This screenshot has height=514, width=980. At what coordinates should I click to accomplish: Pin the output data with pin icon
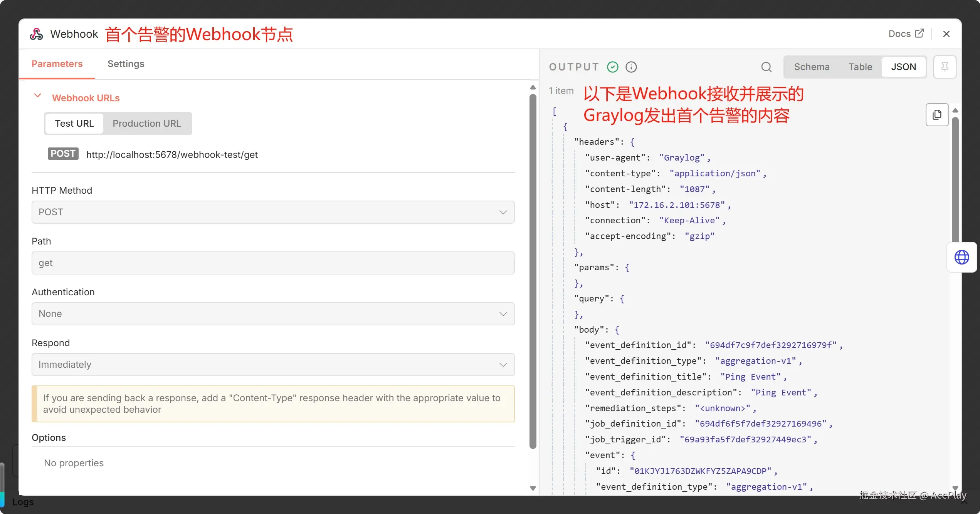[945, 67]
